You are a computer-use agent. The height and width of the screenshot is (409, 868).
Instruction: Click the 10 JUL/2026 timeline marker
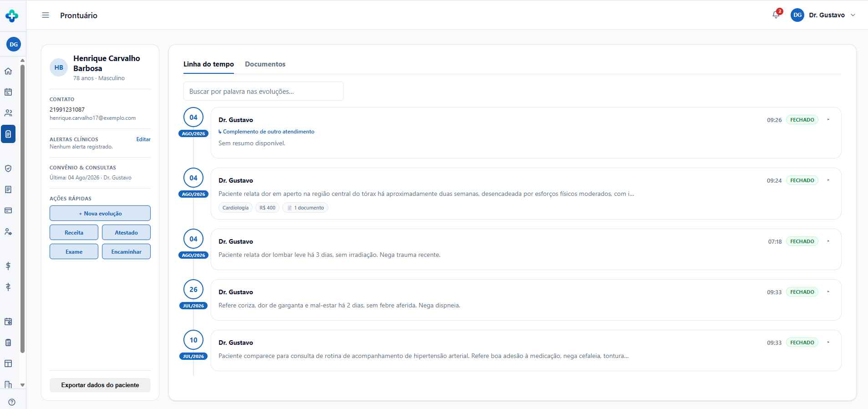(x=193, y=345)
